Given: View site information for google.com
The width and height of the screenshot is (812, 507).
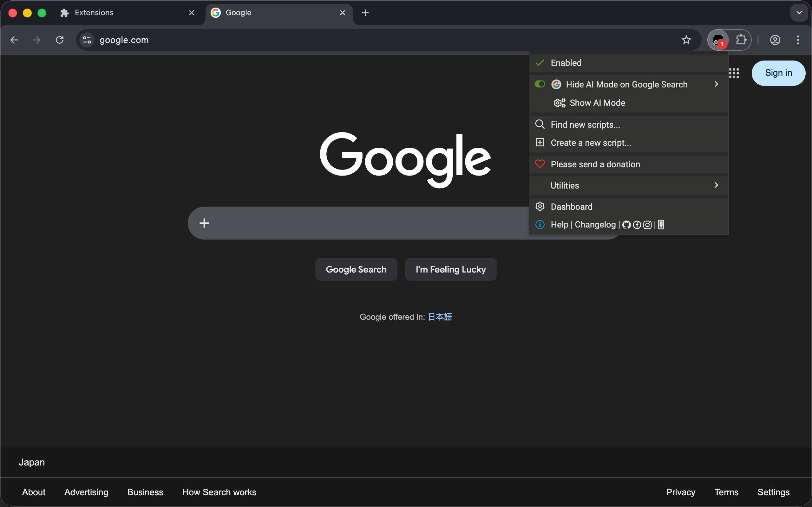Looking at the screenshot, I should click(x=87, y=40).
